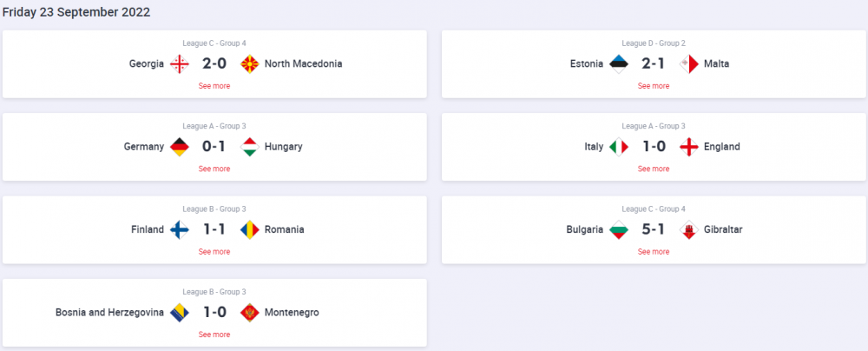Click the Bulgaria 5-1 score text
The height and width of the screenshot is (351, 868).
654,229
